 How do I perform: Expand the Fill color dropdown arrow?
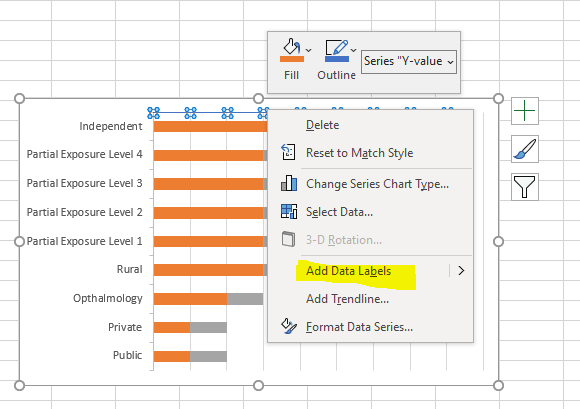point(308,50)
